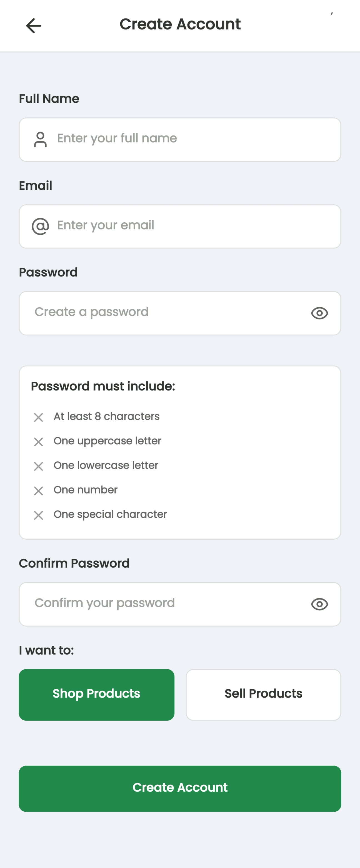
Task: Click the X beside One lowercase letter
Action: (38, 466)
